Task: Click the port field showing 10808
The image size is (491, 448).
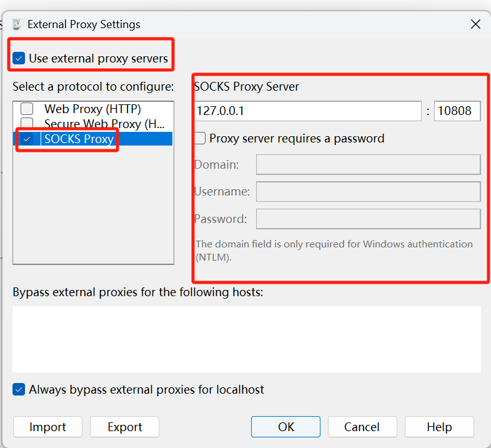Action: pyautogui.click(x=457, y=111)
